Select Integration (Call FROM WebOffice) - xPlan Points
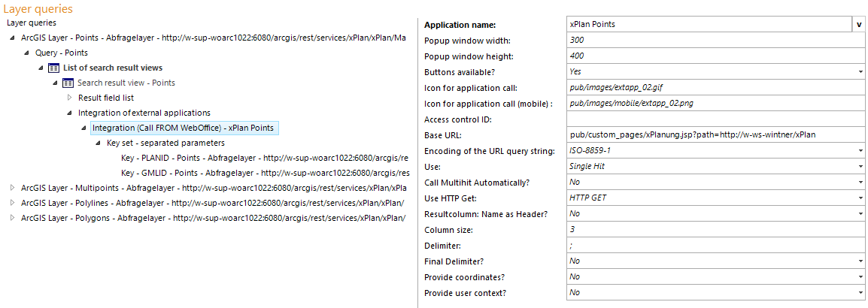Viewport: 868px width, 308px height. coord(184,128)
